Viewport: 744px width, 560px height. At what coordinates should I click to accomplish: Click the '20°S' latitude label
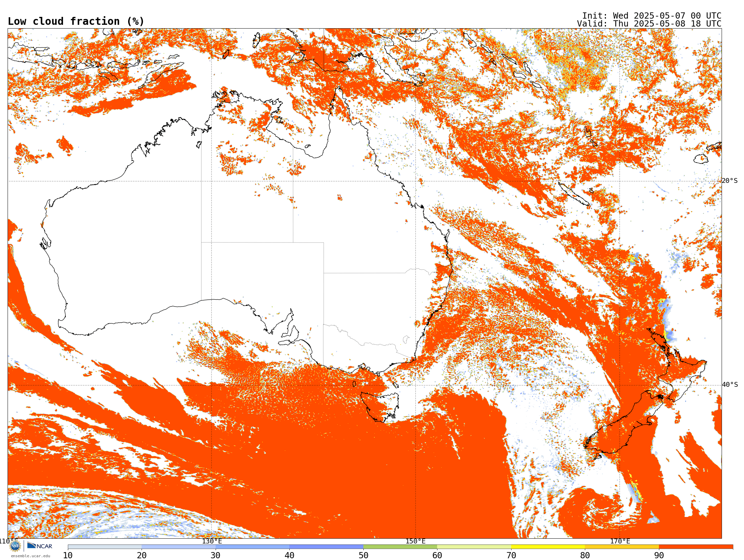[x=730, y=181]
